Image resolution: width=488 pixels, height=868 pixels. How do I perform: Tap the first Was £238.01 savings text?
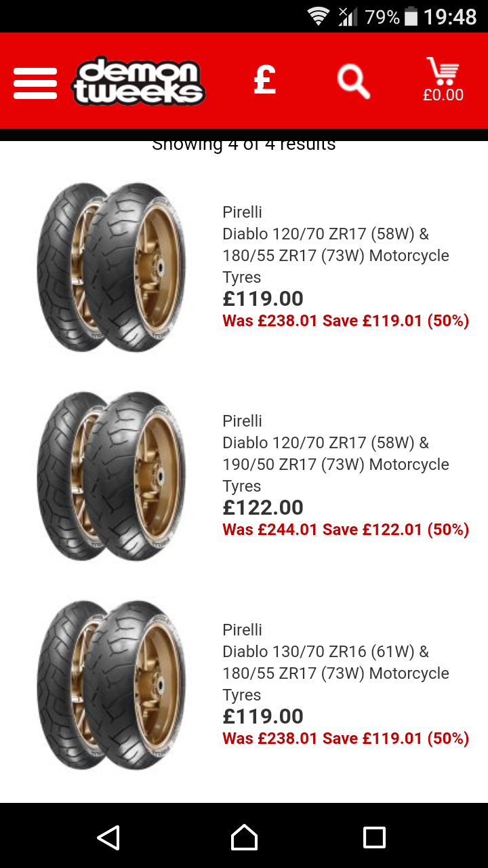[x=346, y=321]
